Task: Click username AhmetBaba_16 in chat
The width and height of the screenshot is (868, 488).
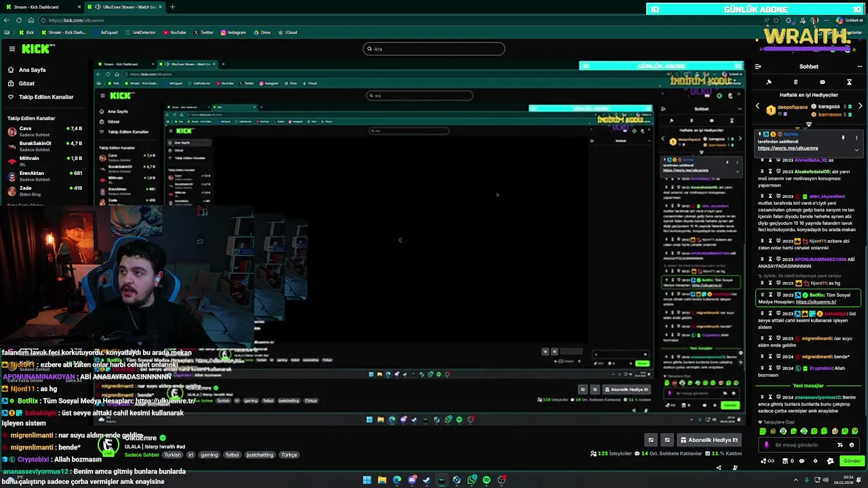Action: 810,160
